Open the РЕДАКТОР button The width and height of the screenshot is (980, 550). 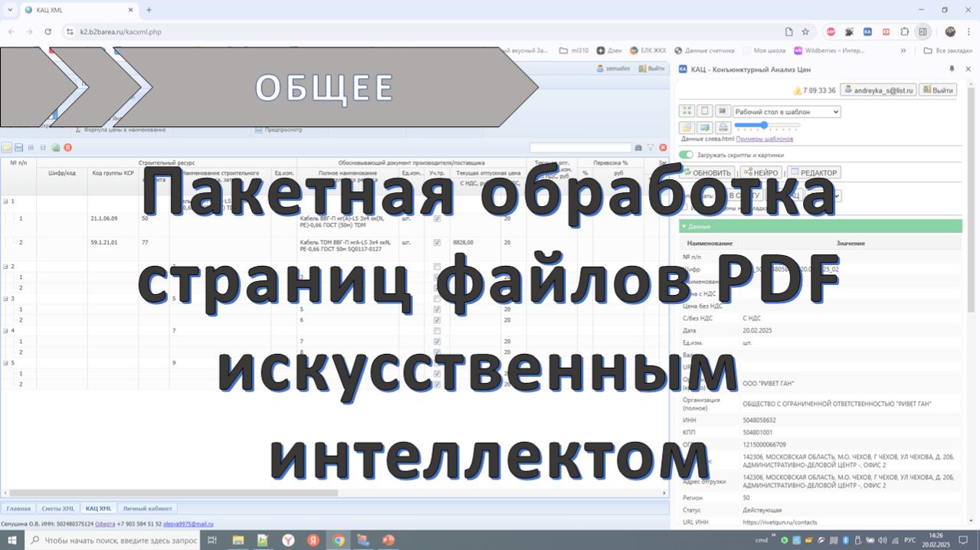(x=814, y=172)
